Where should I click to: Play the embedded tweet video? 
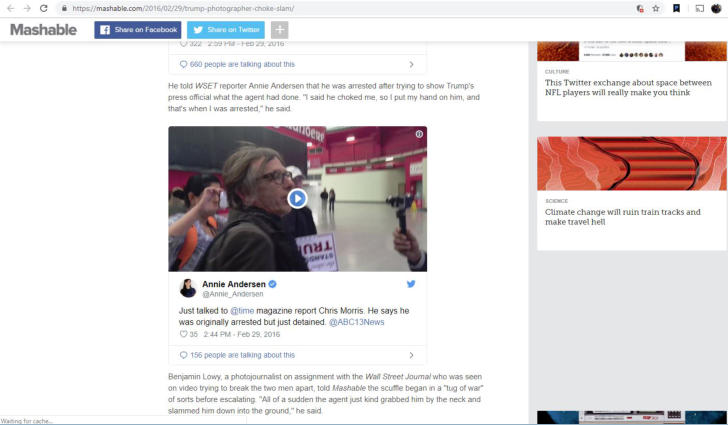[297, 198]
